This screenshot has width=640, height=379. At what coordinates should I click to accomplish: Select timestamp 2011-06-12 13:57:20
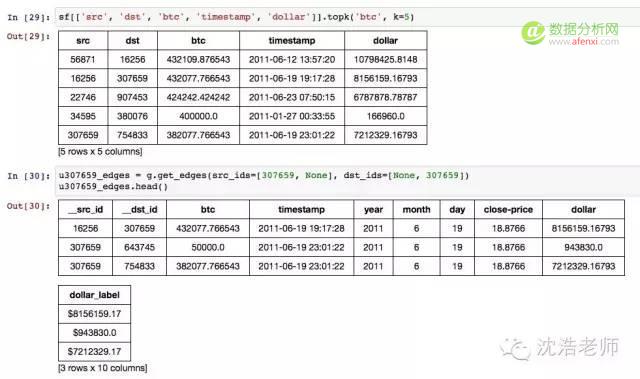click(292, 60)
